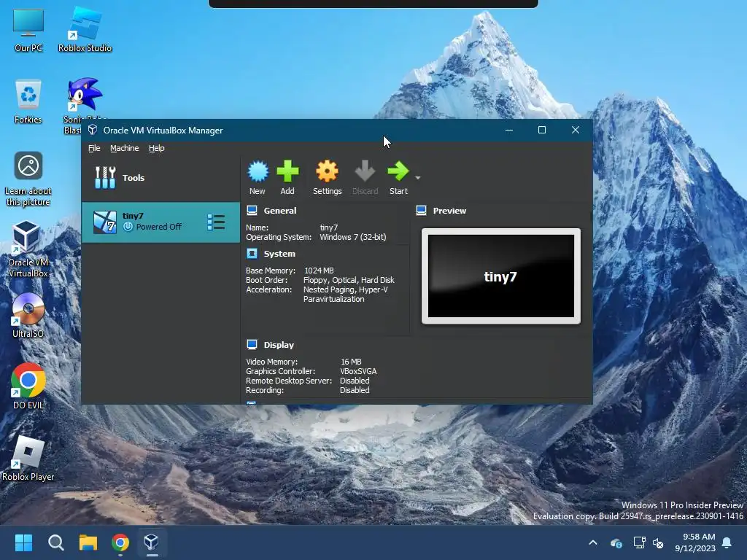Click the Preview section monitor icon
The image size is (747, 560).
point(421,211)
